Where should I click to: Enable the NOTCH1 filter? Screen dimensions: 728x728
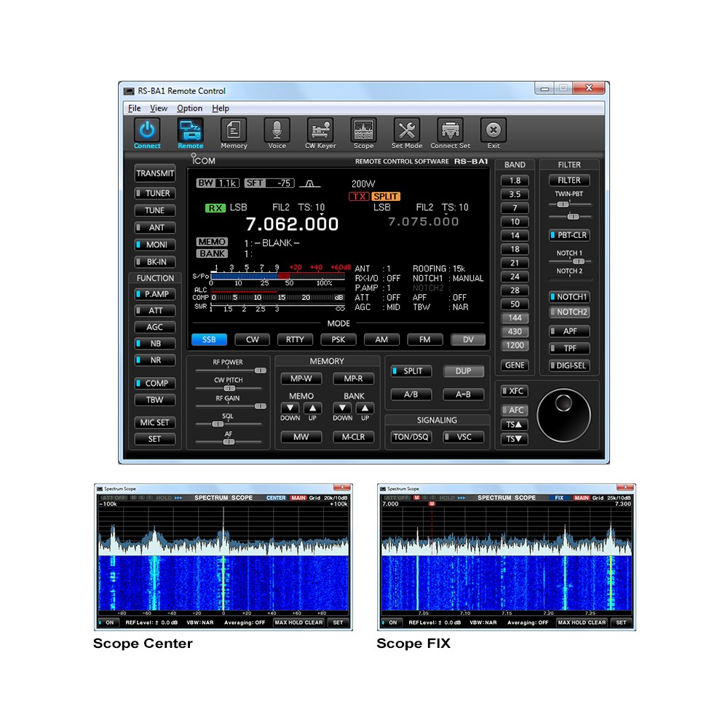pyautogui.click(x=569, y=296)
